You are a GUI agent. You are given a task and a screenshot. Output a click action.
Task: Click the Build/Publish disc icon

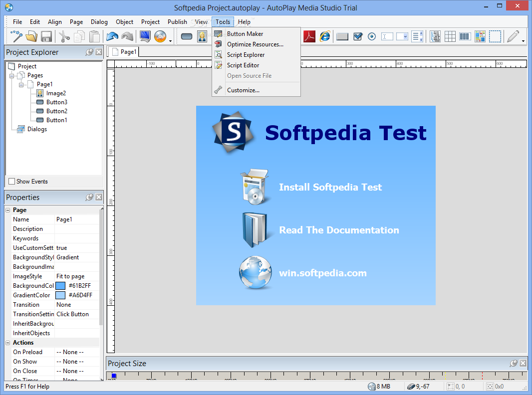click(160, 36)
